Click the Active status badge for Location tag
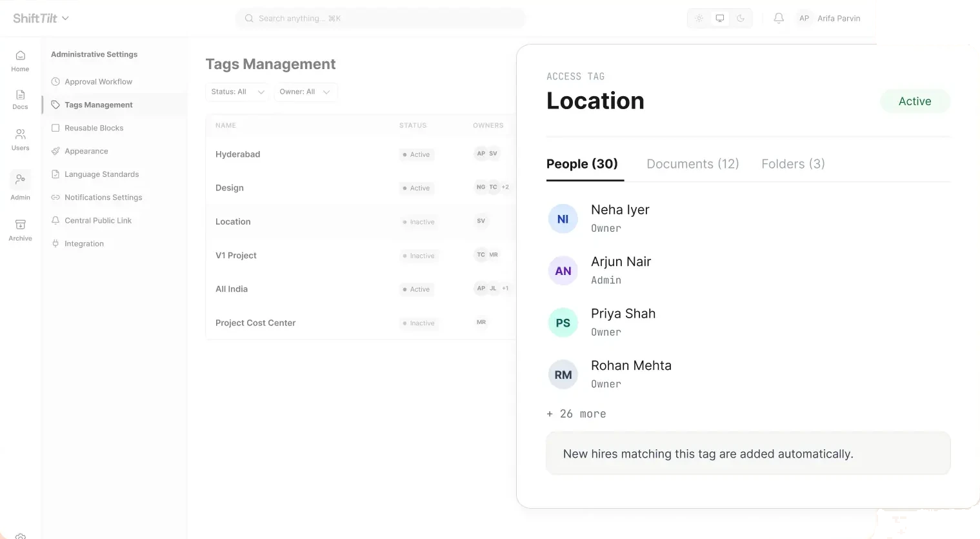The width and height of the screenshot is (980, 539). point(915,101)
